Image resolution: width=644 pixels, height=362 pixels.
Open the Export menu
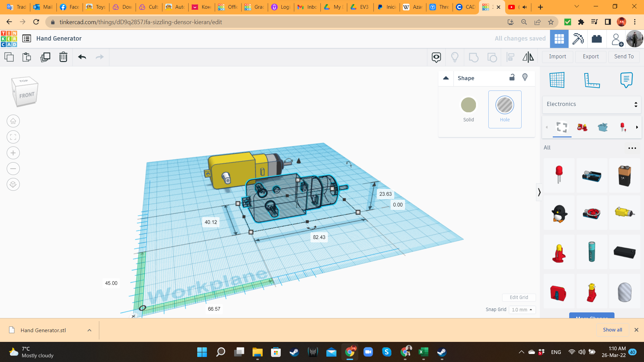click(590, 57)
